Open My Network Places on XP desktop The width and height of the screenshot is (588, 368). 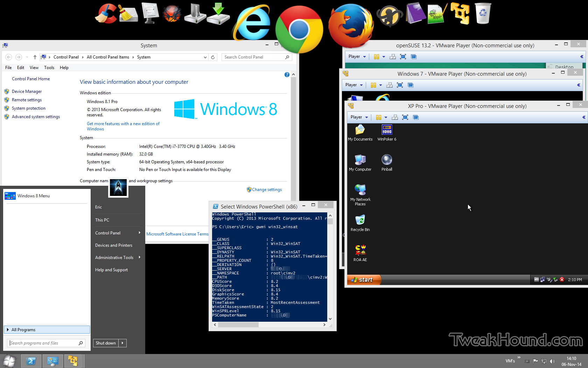point(360,195)
